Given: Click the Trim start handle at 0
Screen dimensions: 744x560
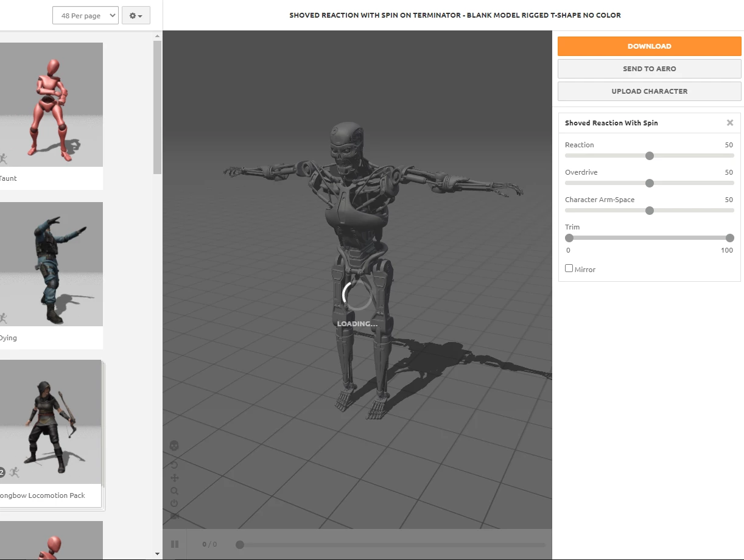Looking at the screenshot, I should coord(569,238).
